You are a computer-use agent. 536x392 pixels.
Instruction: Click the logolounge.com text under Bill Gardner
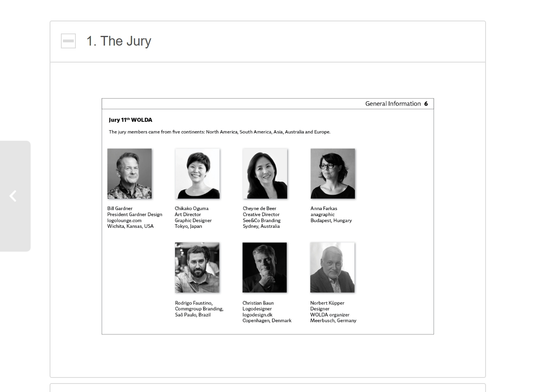[x=124, y=220]
